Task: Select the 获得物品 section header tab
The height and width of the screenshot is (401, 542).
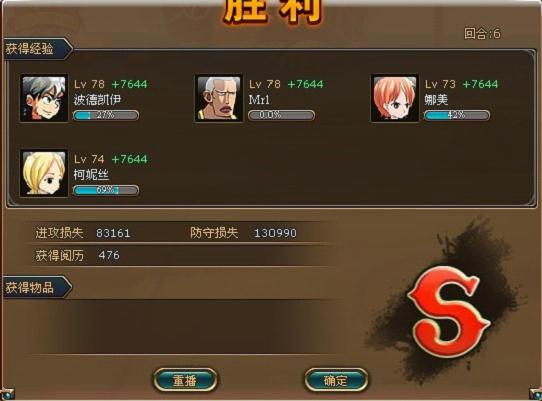Action: [x=37, y=287]
